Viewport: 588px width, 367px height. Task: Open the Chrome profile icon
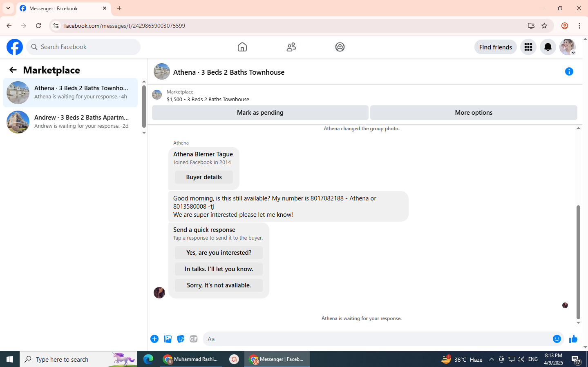click(565, 26)
